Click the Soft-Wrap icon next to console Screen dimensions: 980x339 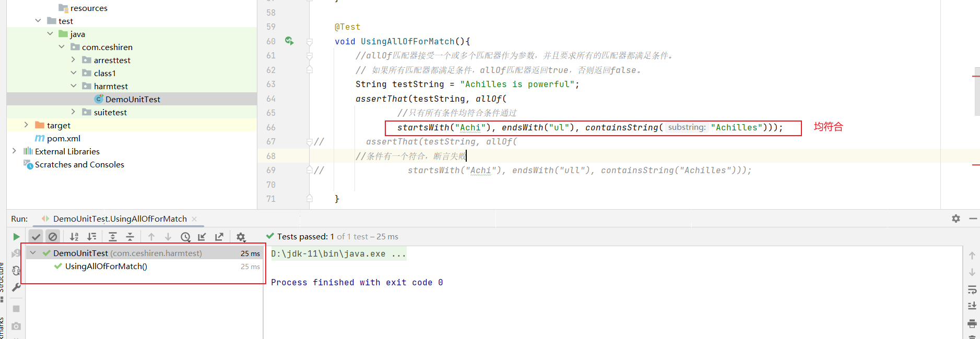tap(972, 289)
